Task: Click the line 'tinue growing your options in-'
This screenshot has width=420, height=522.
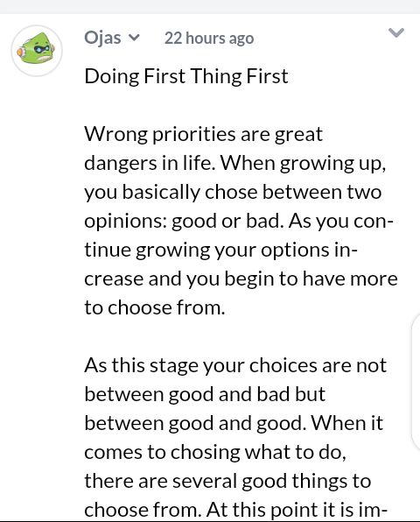Action: (220, 250)
